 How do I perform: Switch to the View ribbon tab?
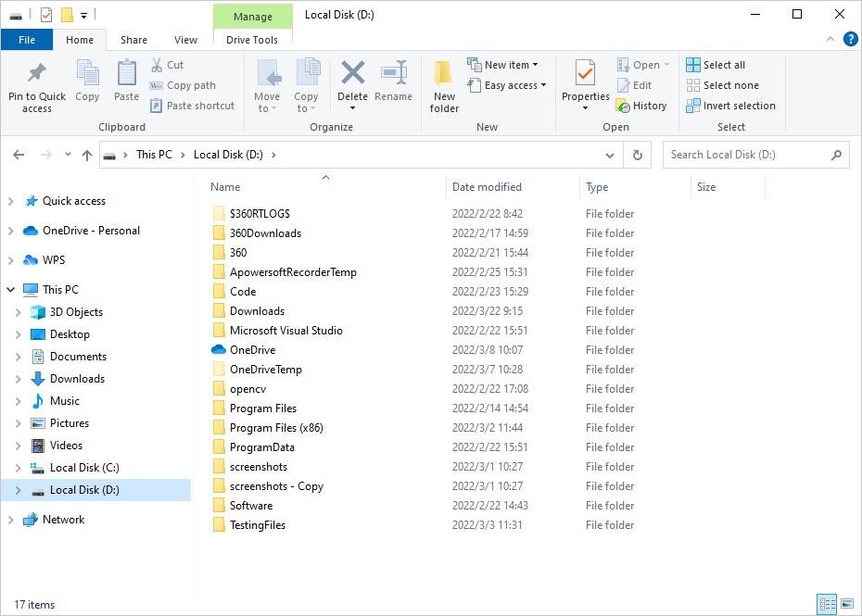[x=185, y=40]
